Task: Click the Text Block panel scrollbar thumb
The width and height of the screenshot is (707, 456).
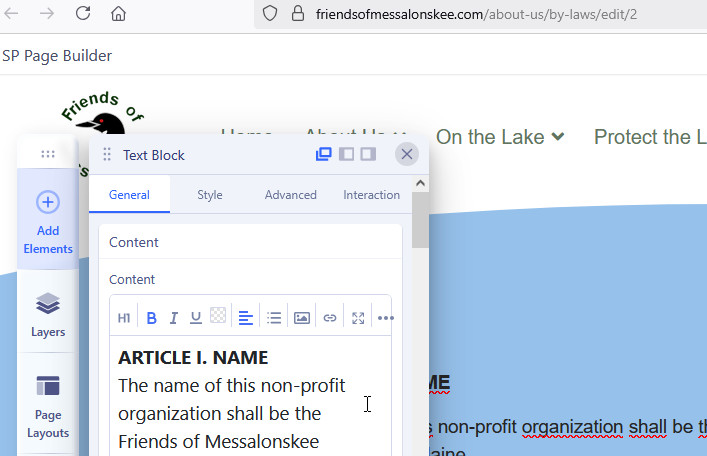Action: (x=420, y=220)
